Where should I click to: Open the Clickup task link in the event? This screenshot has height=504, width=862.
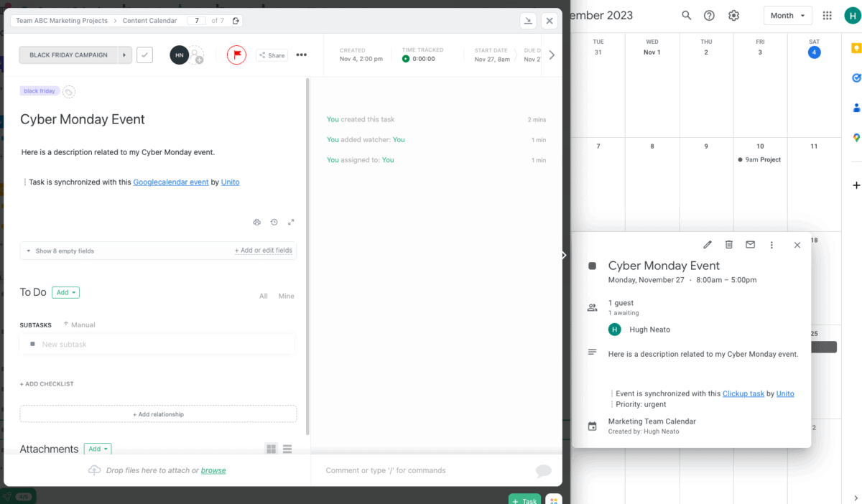(743, 393)
